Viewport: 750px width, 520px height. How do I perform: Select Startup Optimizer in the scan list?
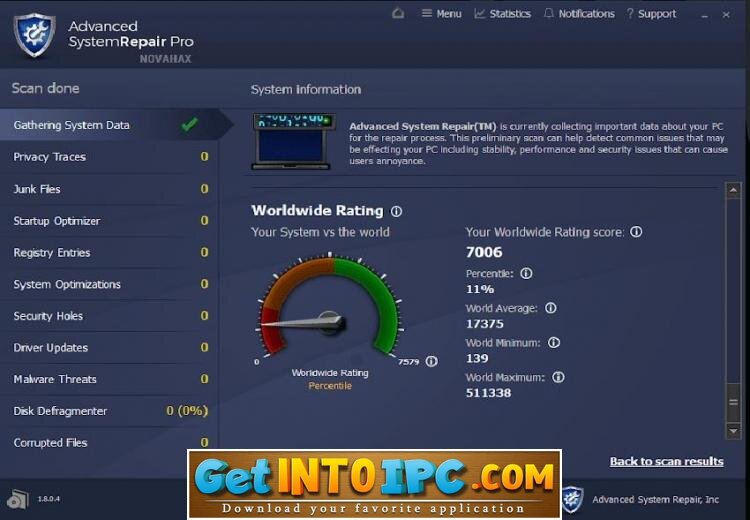pos(109,221)
